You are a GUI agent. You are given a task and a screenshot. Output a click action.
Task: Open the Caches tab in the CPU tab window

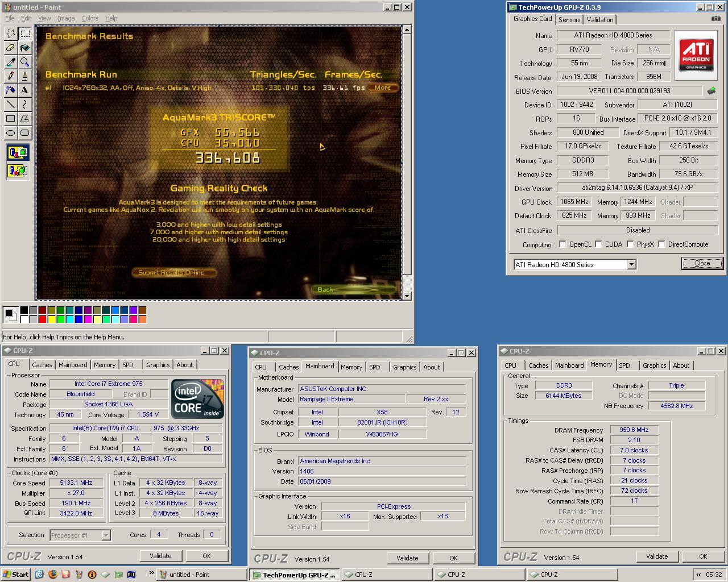point(42,365)
